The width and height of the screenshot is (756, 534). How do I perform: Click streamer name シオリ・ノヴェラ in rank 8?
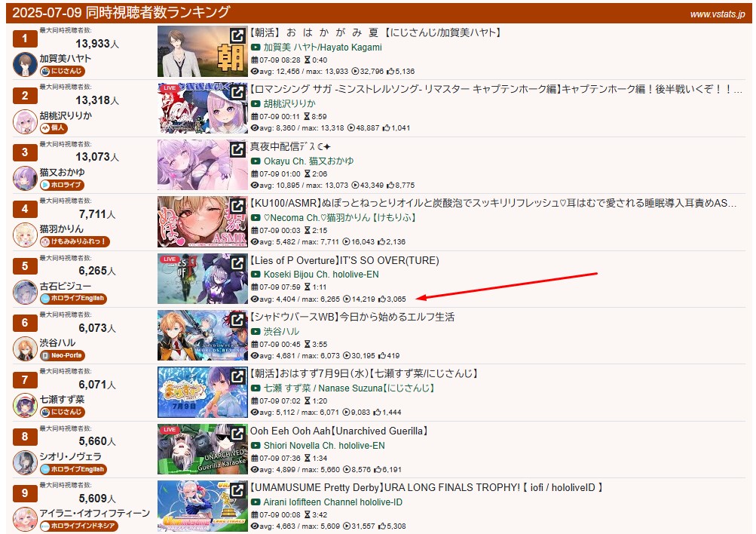tap(70, 456)
